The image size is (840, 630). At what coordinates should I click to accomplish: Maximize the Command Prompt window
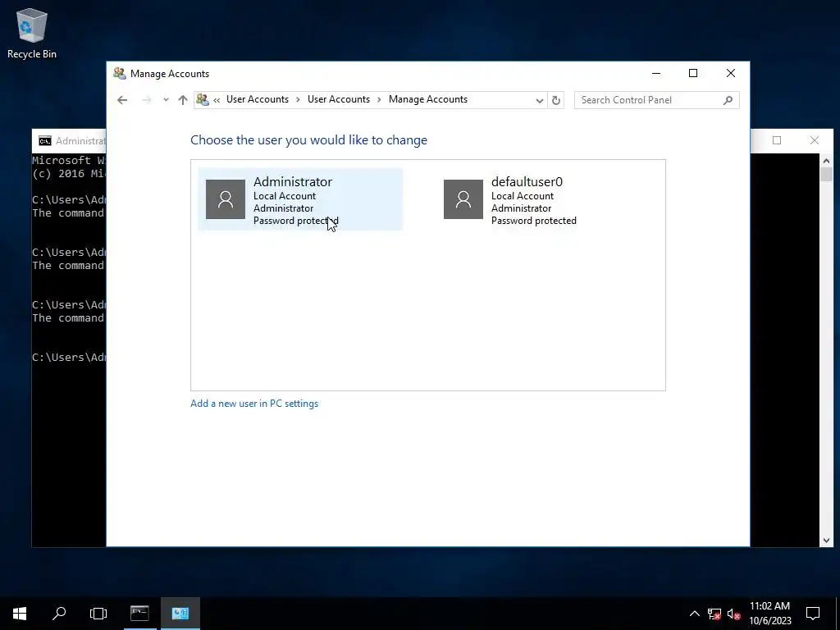pyautogui.click(x=777, y=140)
